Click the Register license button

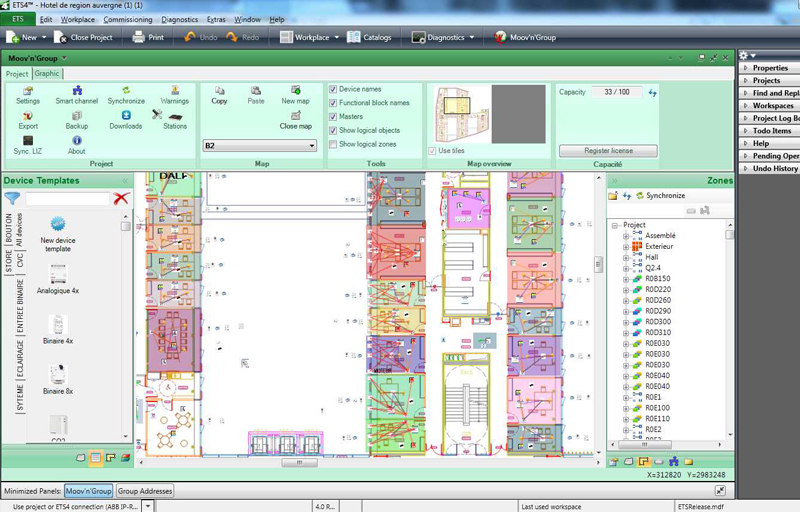coord(608,151)
